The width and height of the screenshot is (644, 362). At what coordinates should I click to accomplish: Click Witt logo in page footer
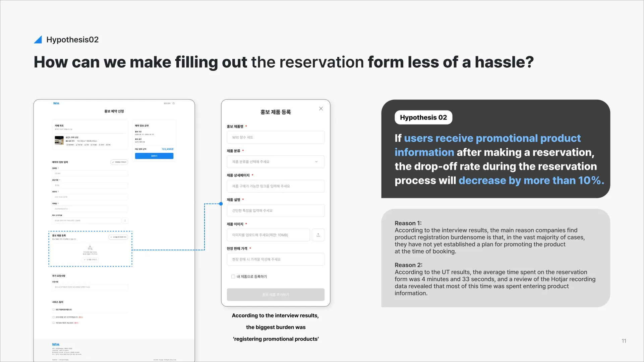56,345
